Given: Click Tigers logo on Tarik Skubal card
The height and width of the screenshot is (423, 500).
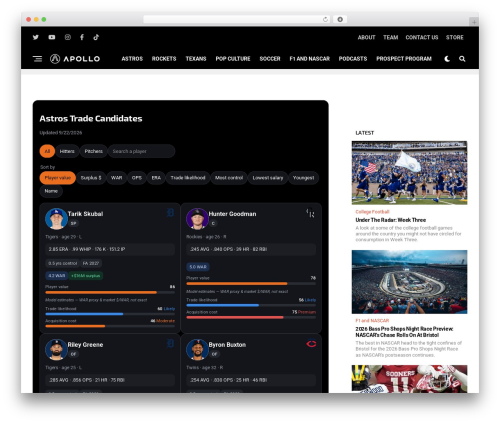Looking at the screenshot, I should pos(170,212).
